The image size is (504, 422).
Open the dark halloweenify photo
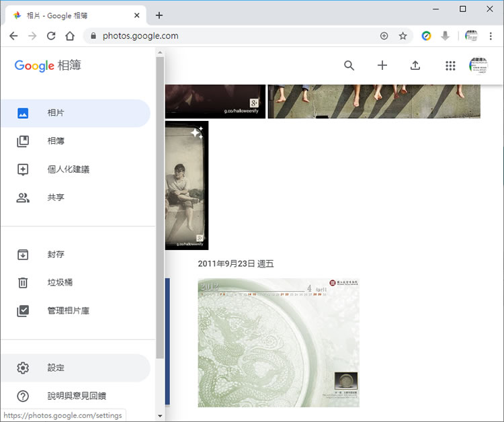(215, 101)
